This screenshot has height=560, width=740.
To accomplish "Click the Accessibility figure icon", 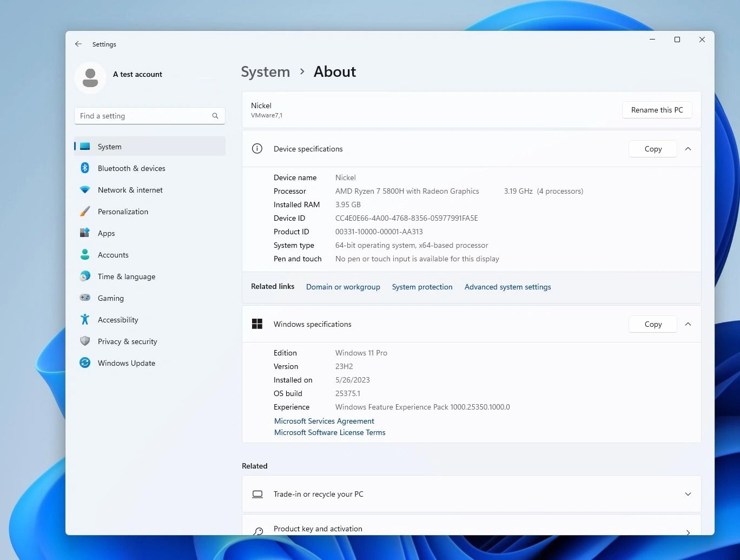I will [85, 320].
